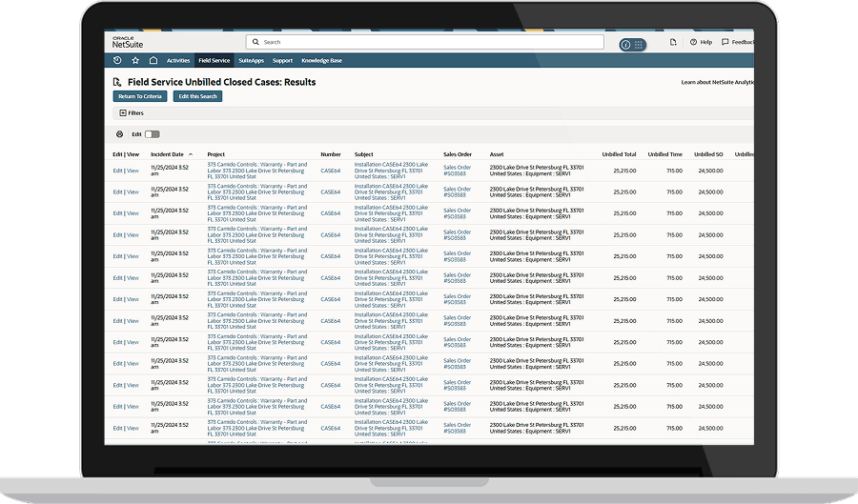Image resolution: width=858 pixels, height=504 pixels.
Task: Open the Field Service menu
Action: point(214,61)
